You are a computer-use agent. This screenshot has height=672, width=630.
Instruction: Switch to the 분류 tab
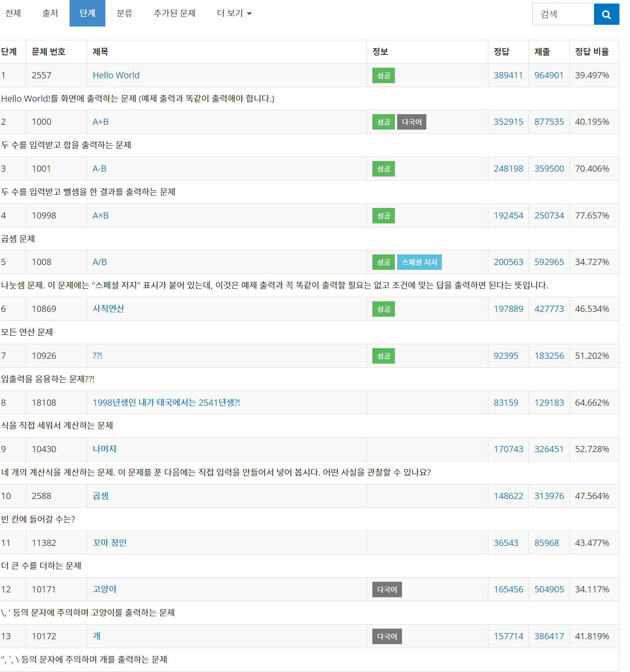click(x=124, y=13)
